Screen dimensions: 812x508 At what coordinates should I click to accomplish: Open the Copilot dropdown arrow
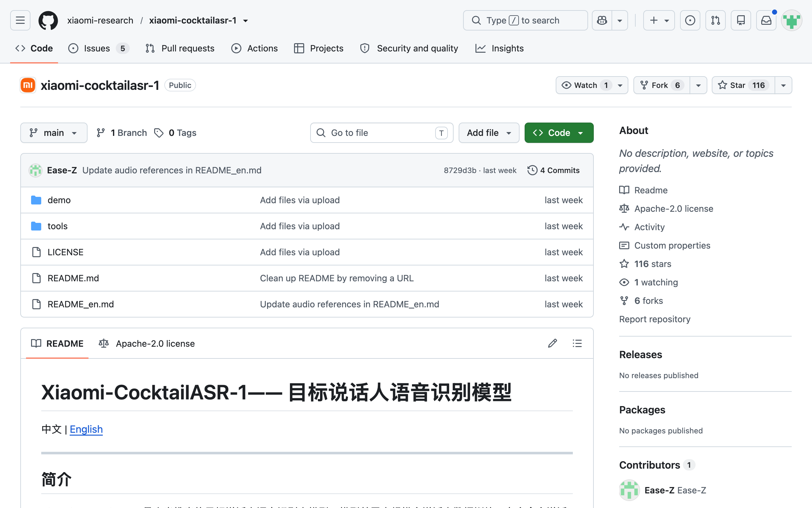(620, 21)
